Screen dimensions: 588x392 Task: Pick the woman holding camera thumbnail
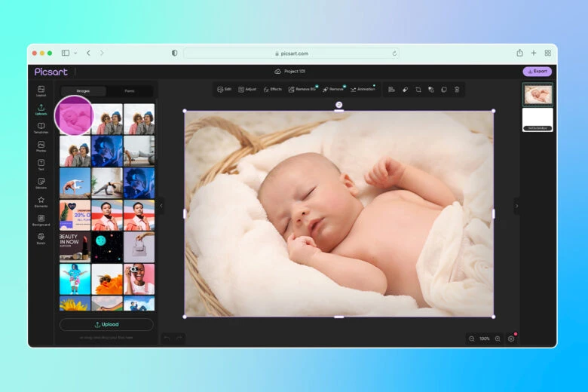[x=139, y=279]
